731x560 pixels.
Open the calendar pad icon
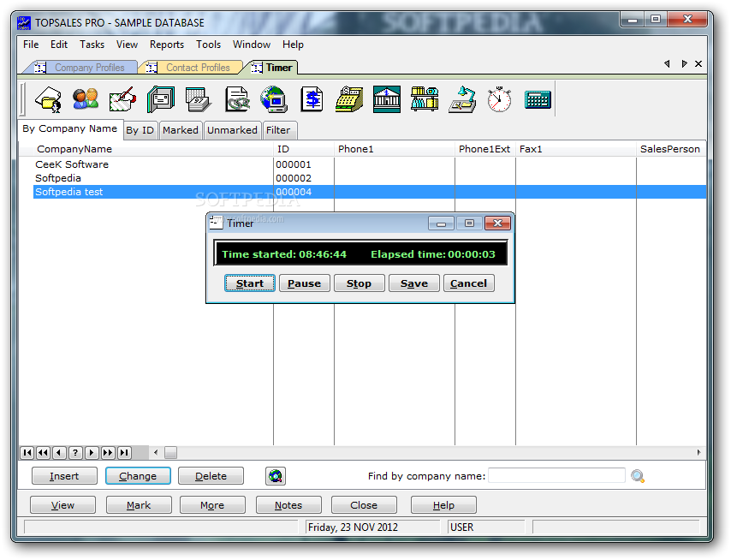tap(198, 99)
